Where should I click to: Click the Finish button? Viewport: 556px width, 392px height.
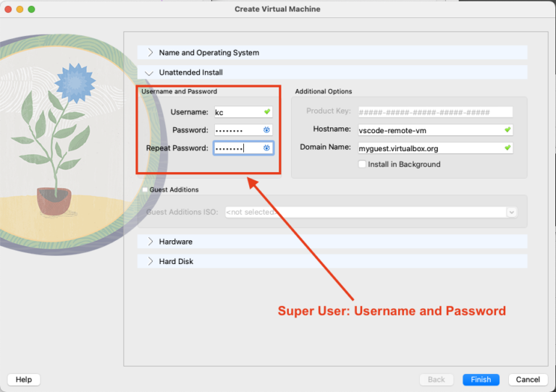coord(480,380)
